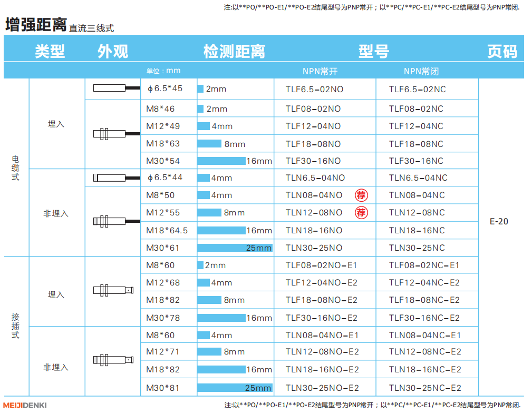Click model number TLN30-25NC-E2
Image resolution: width=532 pixels, height=414 pixels.
pyautogui.click(x=425, y=388)
